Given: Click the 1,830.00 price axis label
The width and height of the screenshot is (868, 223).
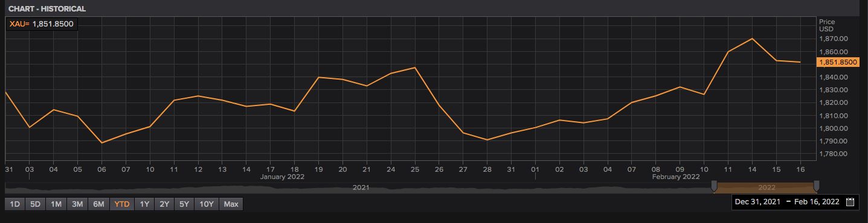Looking at the screenshot, I should [834, 90].
